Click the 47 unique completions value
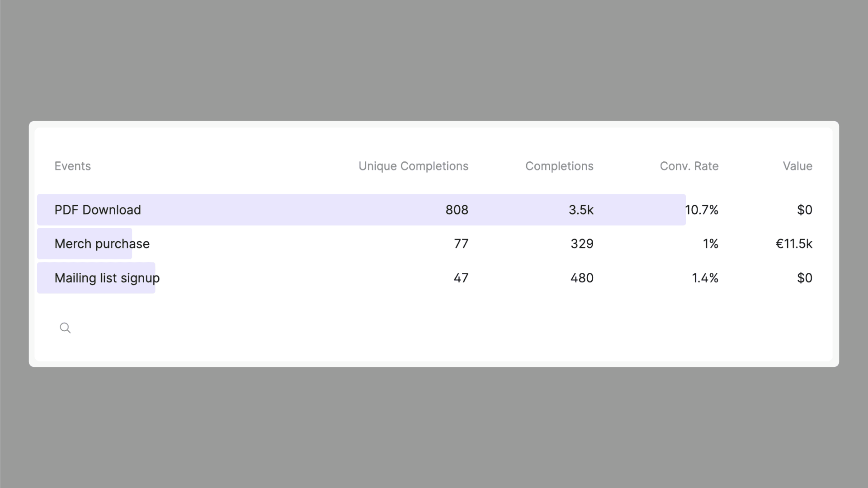The image size is (868, 488). (x=461, y=278)
